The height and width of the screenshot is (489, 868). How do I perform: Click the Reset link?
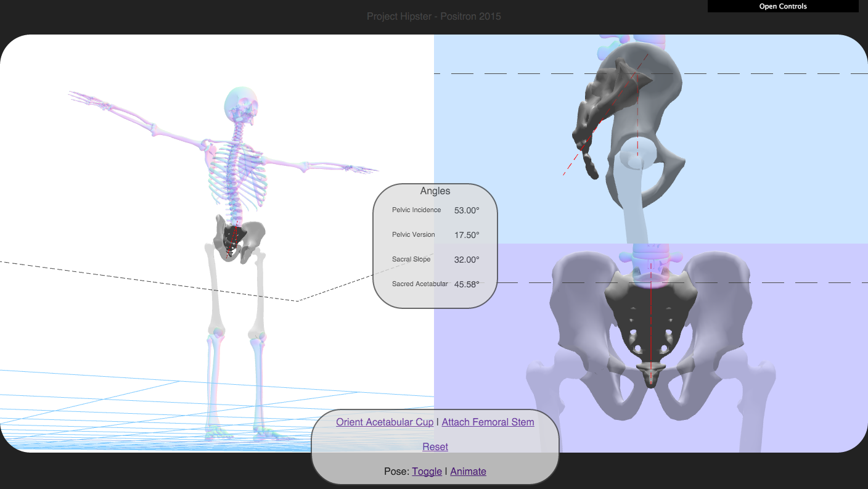[x=435, y=446]
